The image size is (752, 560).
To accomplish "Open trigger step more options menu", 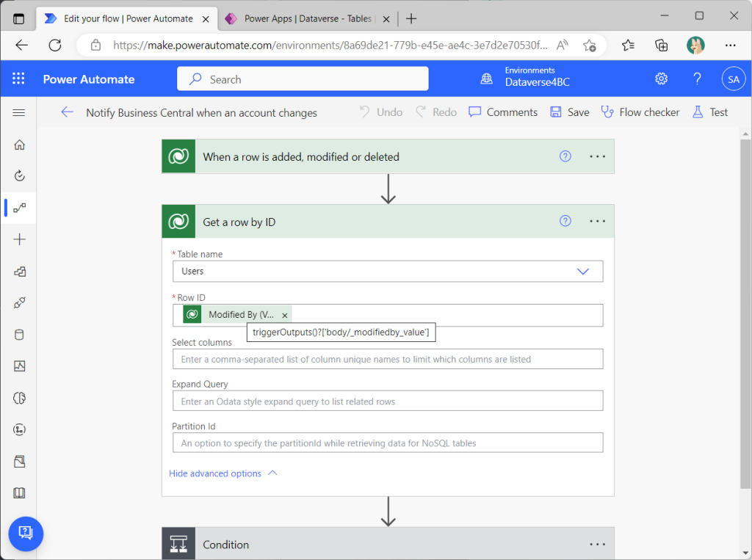I will [598, 156].
